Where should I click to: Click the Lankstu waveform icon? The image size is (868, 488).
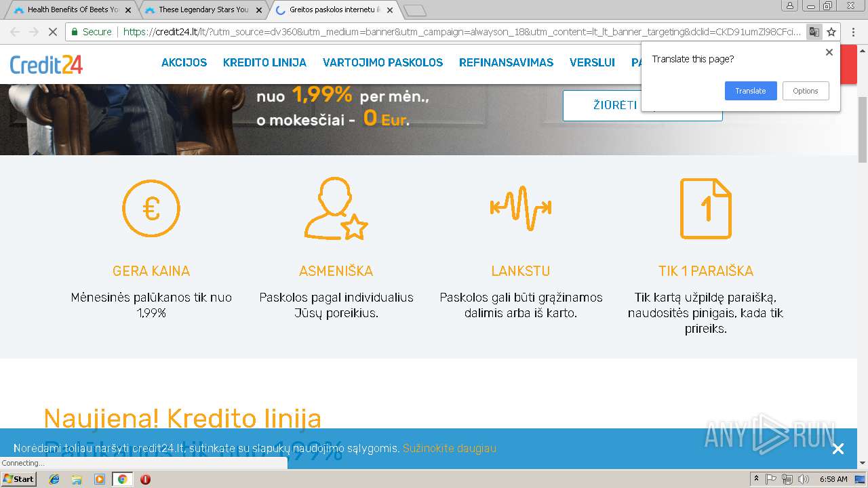521,208
